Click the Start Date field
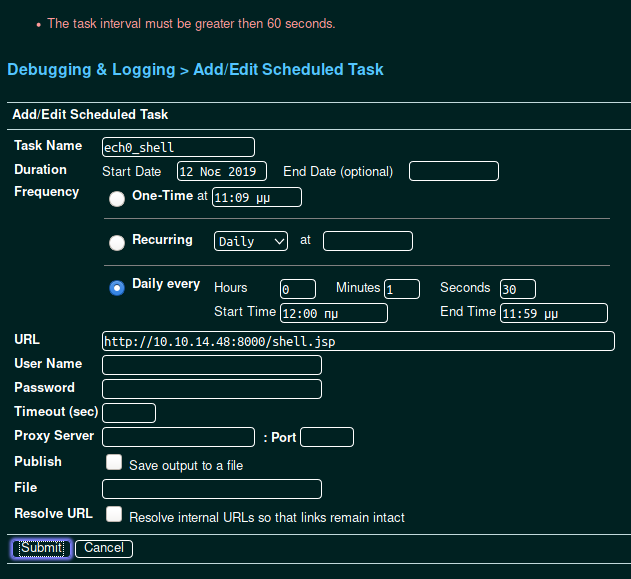This screenshot has width=631, height=579. [x=222, y=171]
